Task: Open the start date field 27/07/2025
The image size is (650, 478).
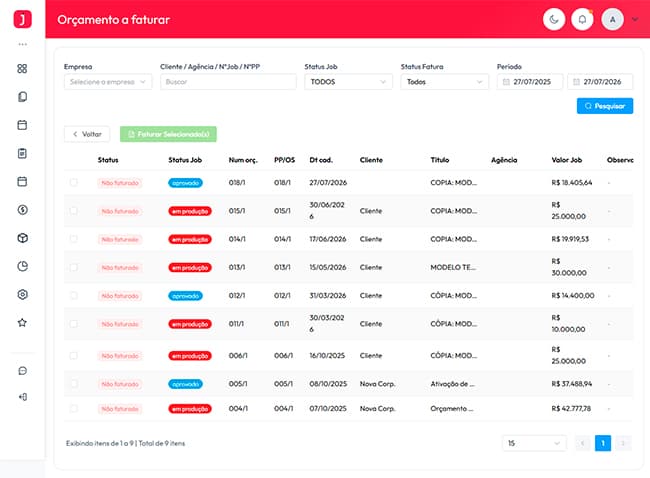Action: (x=530, y=82)
